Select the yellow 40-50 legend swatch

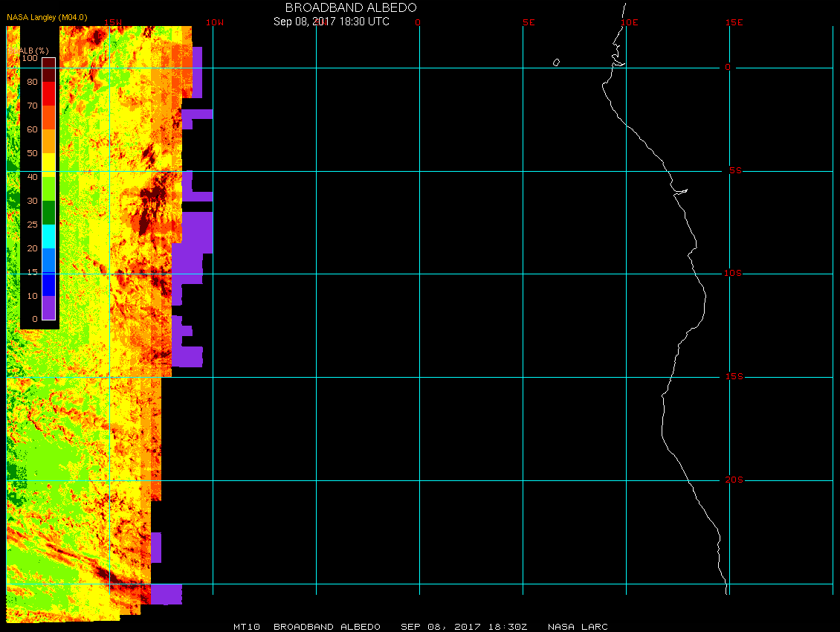pyautogui.click(x=49, y=165)
